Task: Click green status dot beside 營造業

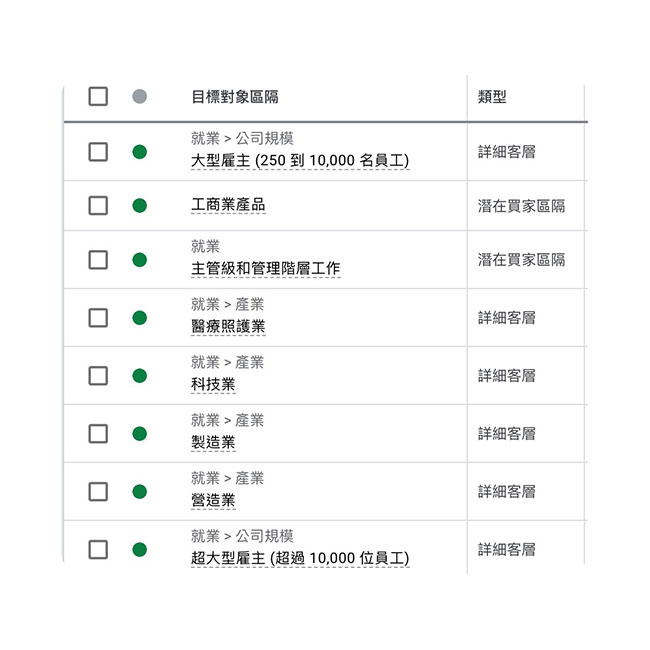Action: pos(139,492)
